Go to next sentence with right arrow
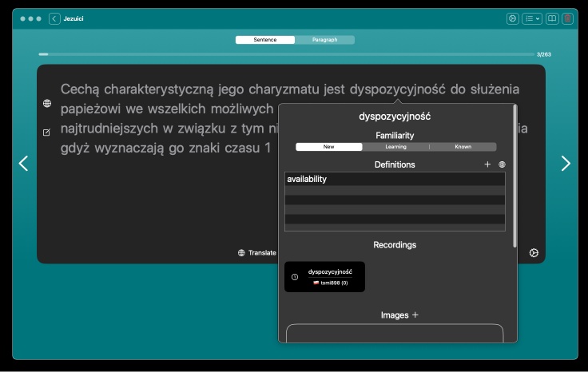Viewport: 588px width, 372px height. pyautogui.click(x=566, y=164)
